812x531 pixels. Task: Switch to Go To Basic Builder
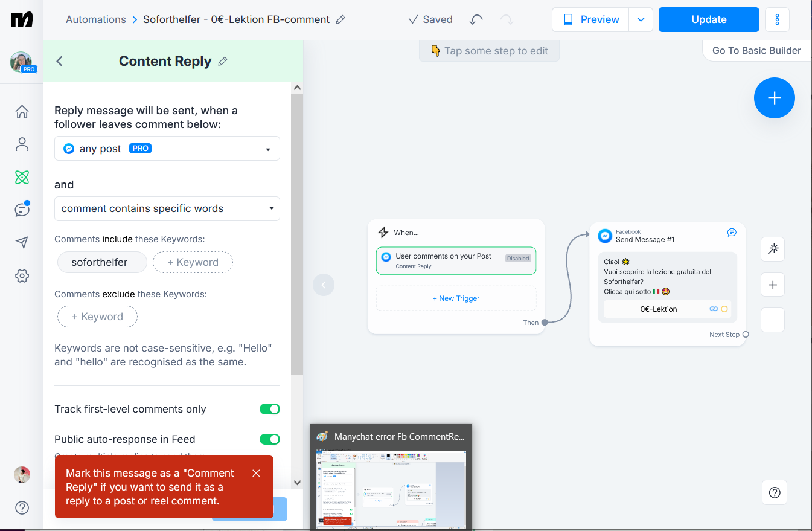coord(756,50)
